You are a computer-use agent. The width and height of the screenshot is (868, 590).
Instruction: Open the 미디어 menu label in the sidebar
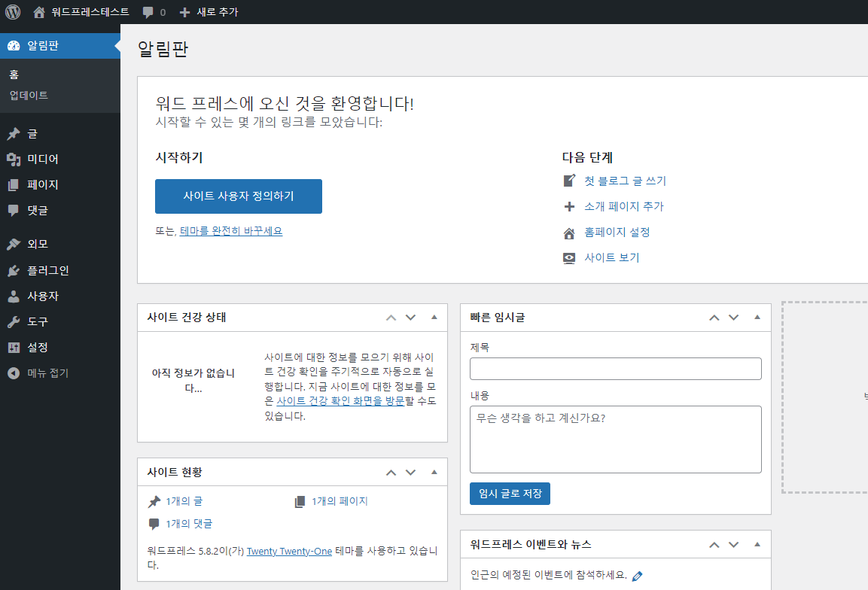pyautogui.click(x=43, y=160)
